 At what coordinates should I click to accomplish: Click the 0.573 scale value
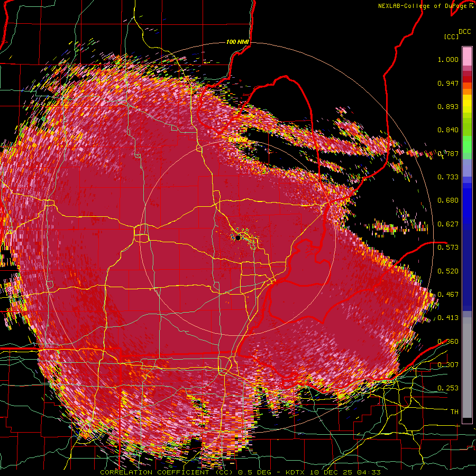point(448,248)
